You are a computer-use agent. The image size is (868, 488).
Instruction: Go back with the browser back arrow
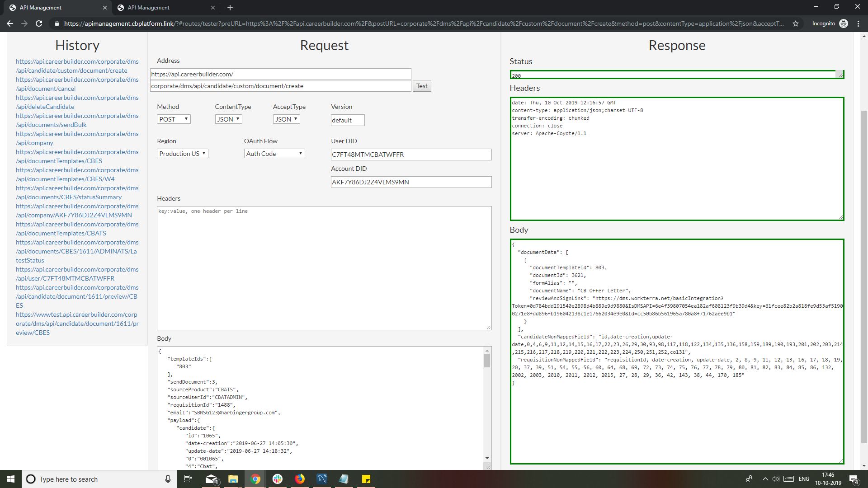point(10,23)
